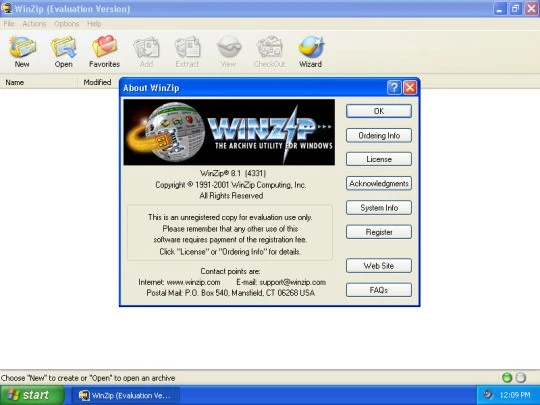Open the Actions menu
The width and height of the screenshot is (540, 405).
(34, 24)
